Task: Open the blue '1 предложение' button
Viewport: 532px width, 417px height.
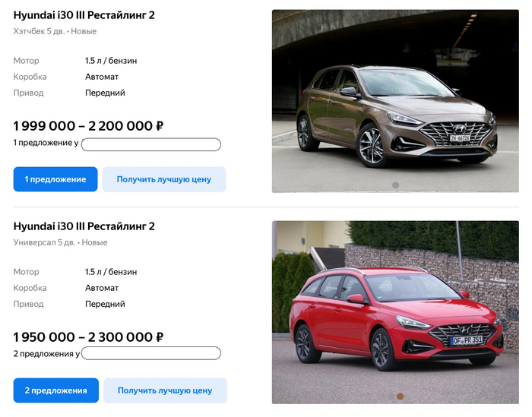Action: pyautogui.click(x=55, y=179)
